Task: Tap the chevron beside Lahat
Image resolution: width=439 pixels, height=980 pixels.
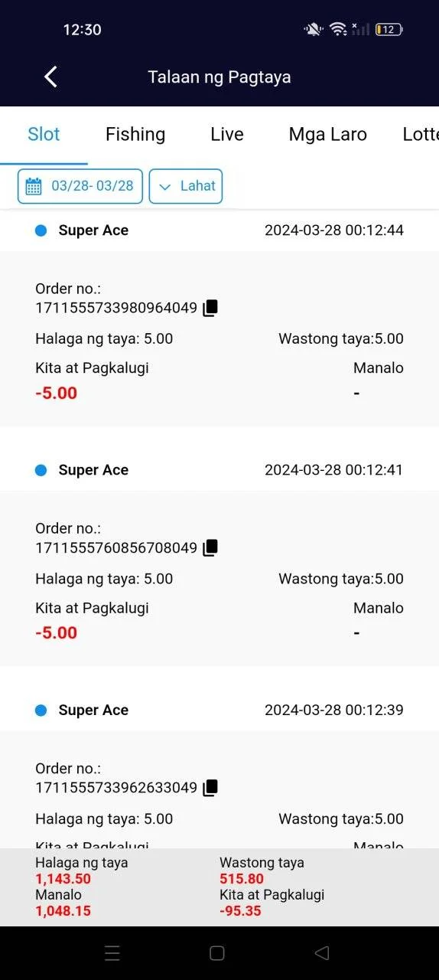Action: click(x=164, y=187)
